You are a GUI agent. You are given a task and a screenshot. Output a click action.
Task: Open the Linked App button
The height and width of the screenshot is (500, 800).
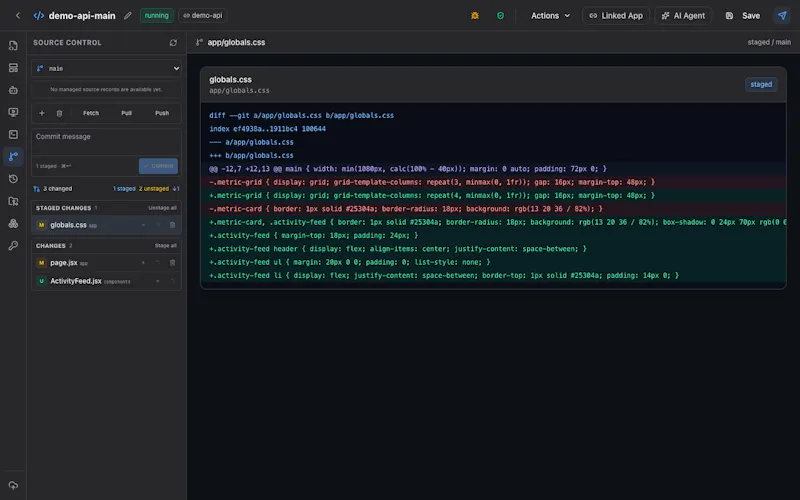point(616,15)
